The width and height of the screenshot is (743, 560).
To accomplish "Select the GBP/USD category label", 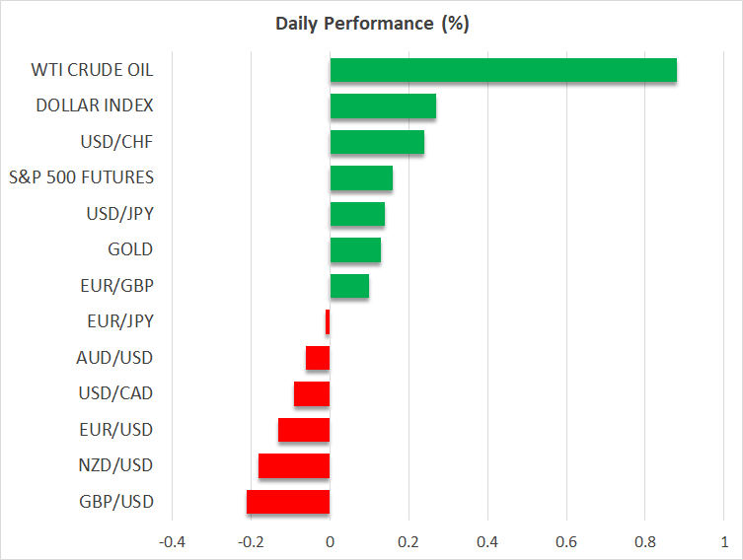I will point(116,502).
